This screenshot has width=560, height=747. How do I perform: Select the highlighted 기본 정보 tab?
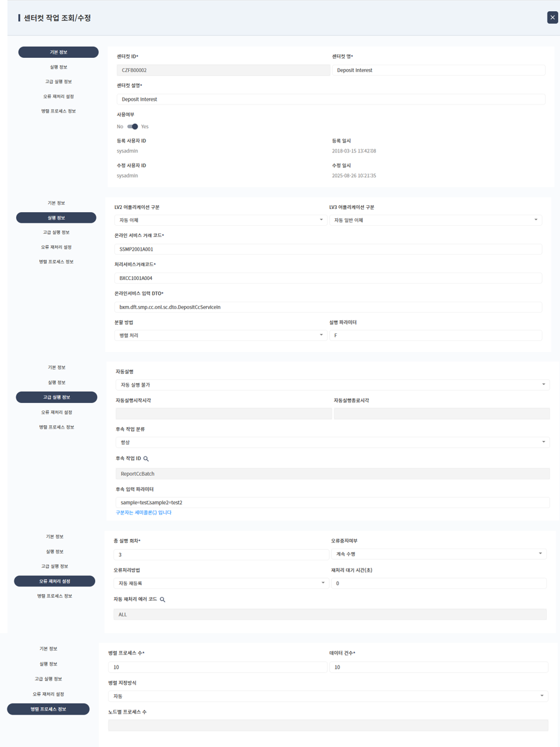point(58,52)
